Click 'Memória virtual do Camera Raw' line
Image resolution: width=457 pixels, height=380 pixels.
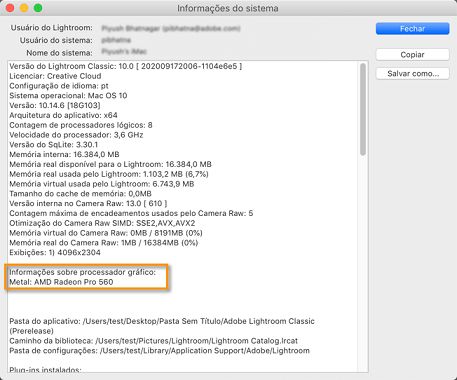pyautogui.click(x=106, y=233)
